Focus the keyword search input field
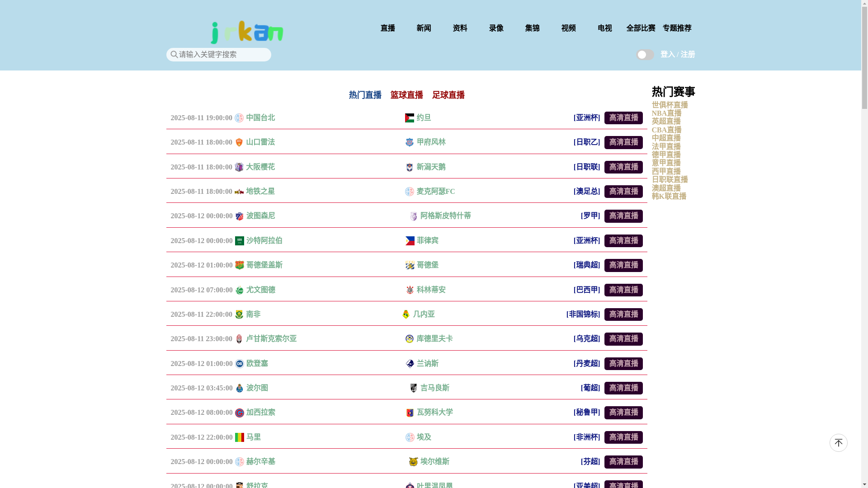 coord(218,55)
